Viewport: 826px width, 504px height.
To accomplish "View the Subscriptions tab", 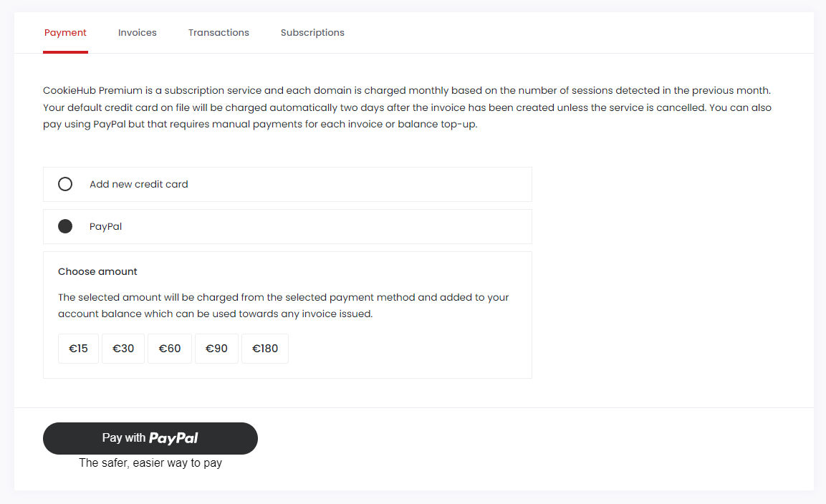I will (x=312, y=32).
